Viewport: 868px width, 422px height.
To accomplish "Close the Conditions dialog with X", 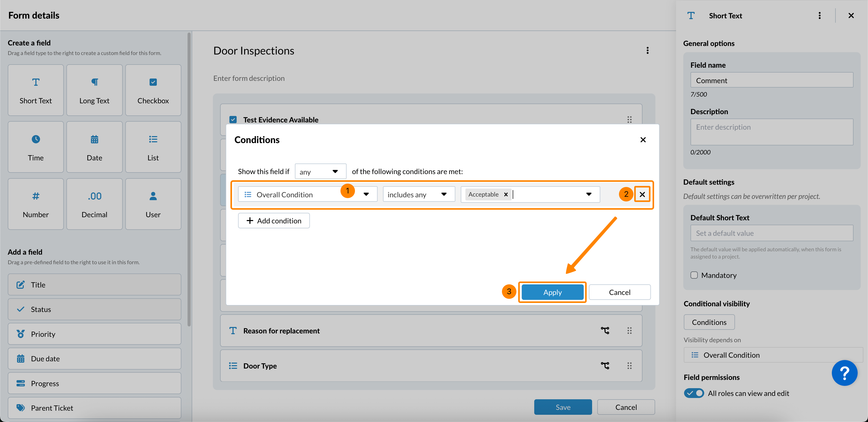I will click(x=642, y=140).
